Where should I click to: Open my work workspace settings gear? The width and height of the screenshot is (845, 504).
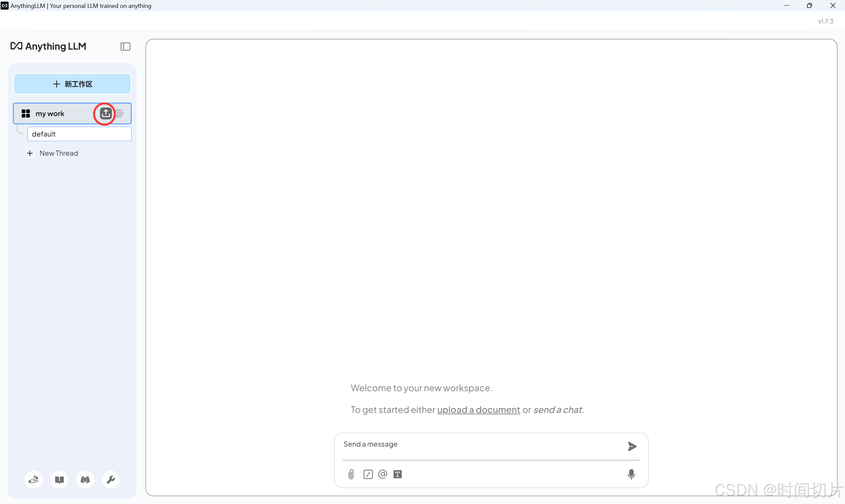point(119,113)
